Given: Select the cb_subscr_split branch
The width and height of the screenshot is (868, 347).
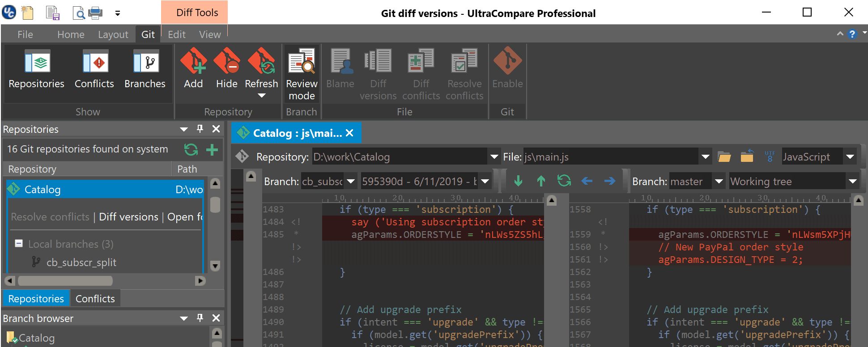Looking at the screenshot, I should [x=81, y=262].
